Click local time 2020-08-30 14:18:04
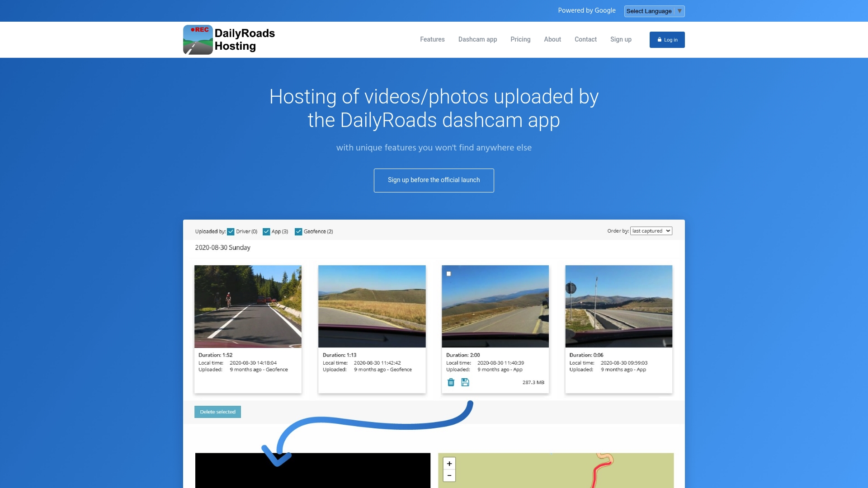Screen dimensions: 868x488 [x=253, y=363]
